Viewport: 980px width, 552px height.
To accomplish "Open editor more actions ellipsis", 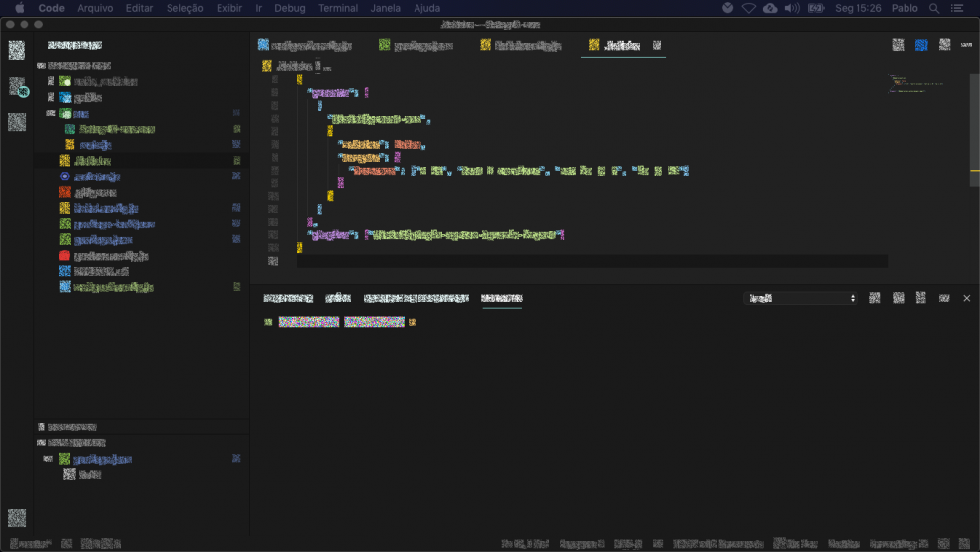I will 966,45.
